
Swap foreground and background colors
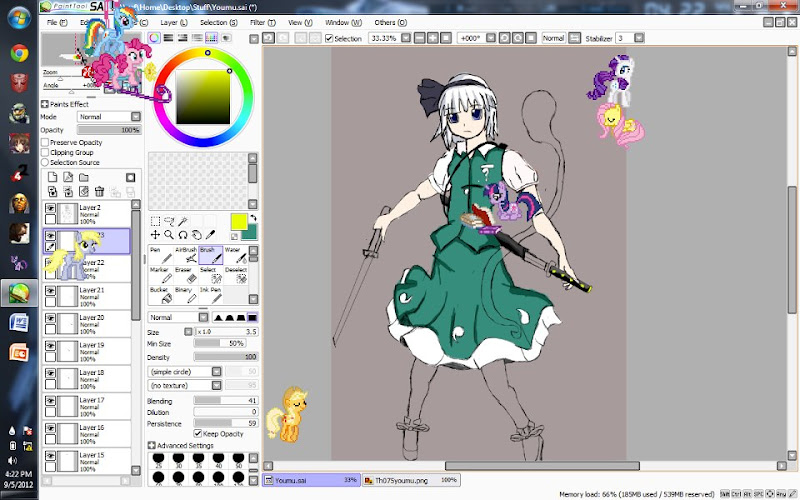[253, 218]
